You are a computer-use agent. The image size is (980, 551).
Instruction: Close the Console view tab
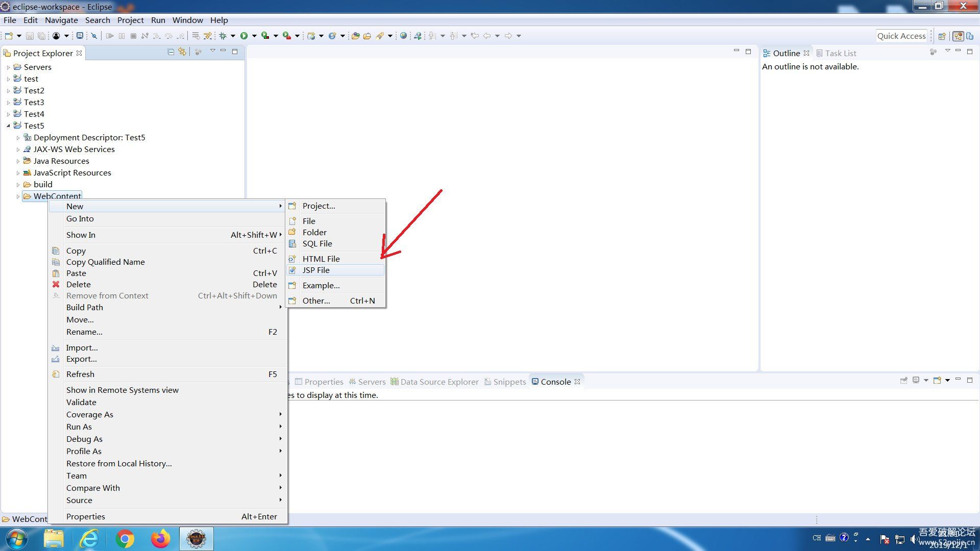[577, 382]
